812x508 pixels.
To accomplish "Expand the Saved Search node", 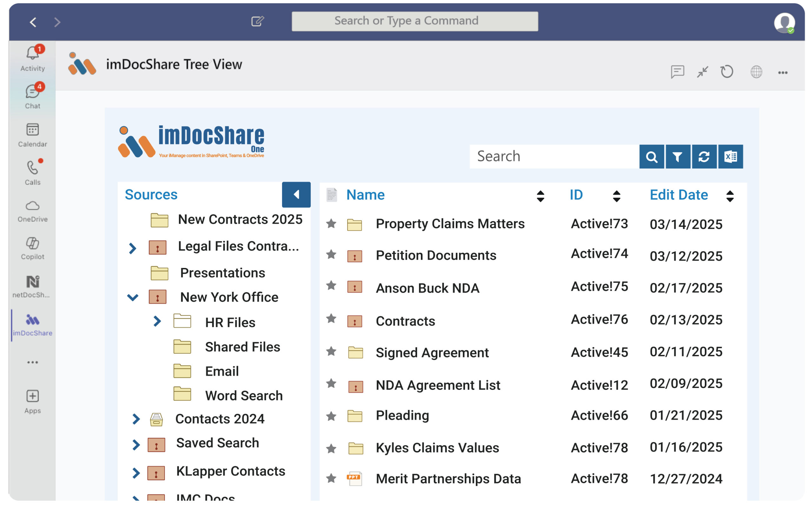I will tap(136, 445).
